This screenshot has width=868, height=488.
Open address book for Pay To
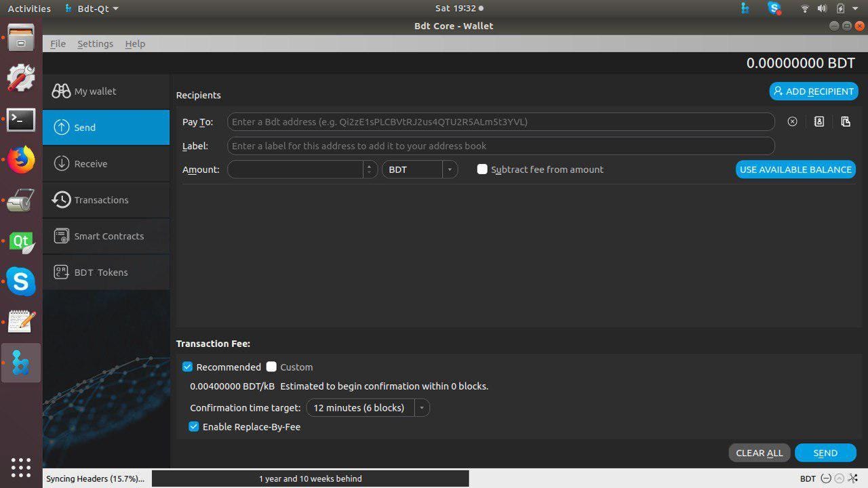click(819, 122)
